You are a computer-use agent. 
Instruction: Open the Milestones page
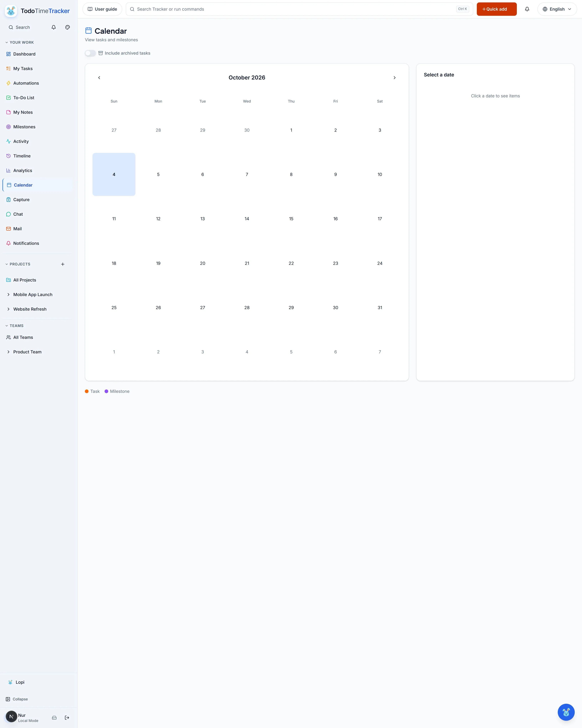pos(37,127)
